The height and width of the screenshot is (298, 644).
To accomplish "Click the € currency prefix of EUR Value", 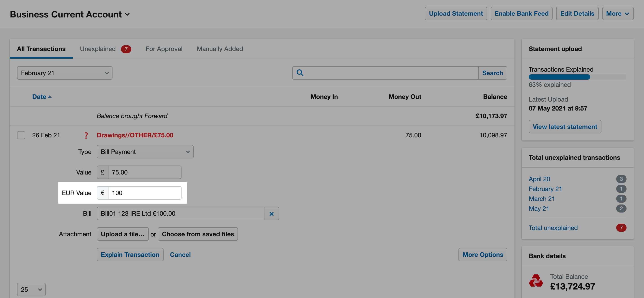I will tap(102, 193).
